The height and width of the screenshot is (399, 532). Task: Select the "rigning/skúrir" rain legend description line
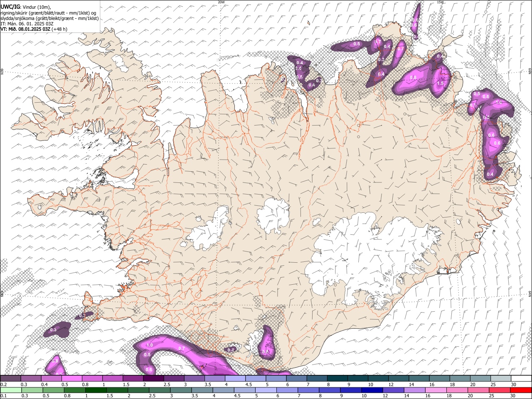[x=49, y=13]
